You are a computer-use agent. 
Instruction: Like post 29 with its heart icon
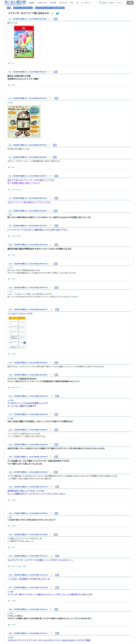(x=50, y=633)
